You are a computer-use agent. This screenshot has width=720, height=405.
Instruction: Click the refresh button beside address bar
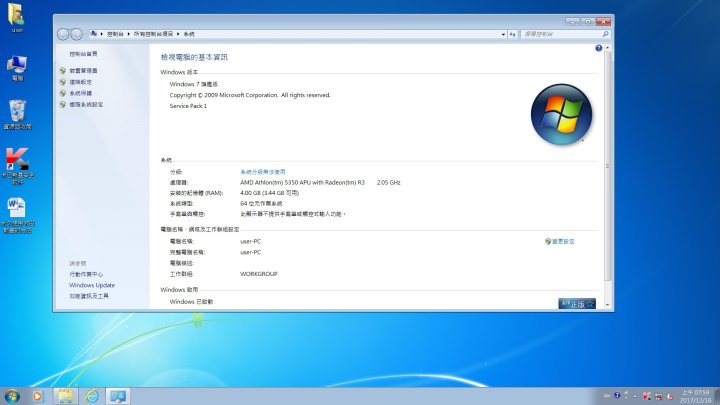tap(512, 34)
